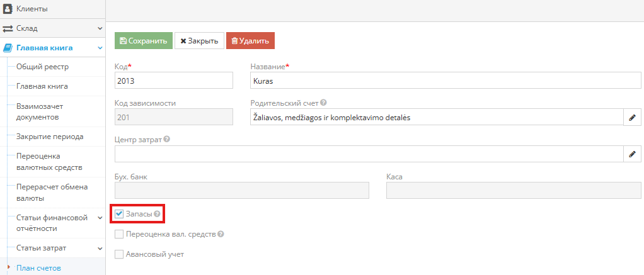Click the pencil icon next to Родительский счет
Viewport: 644px width, 275px height.
(x=632, y=118)
